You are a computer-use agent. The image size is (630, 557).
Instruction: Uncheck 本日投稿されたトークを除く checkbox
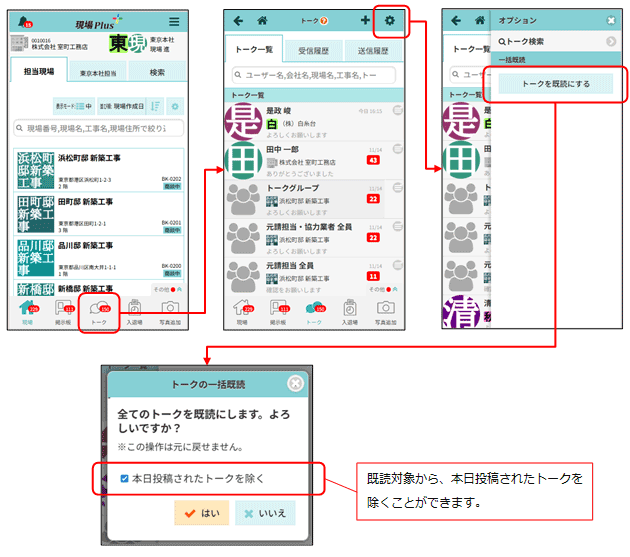(x=124, y=479)
